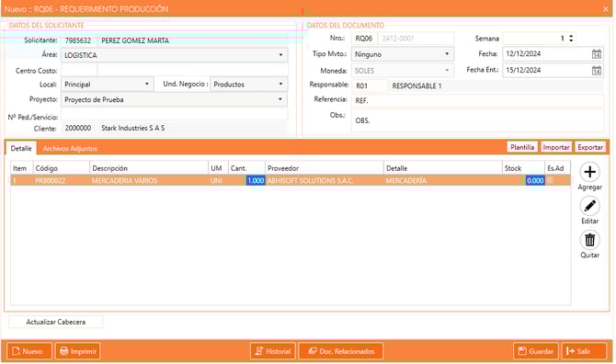Open Doc. Relacionados button
Viewport: 616px width, 364px height.
(341, 351)
